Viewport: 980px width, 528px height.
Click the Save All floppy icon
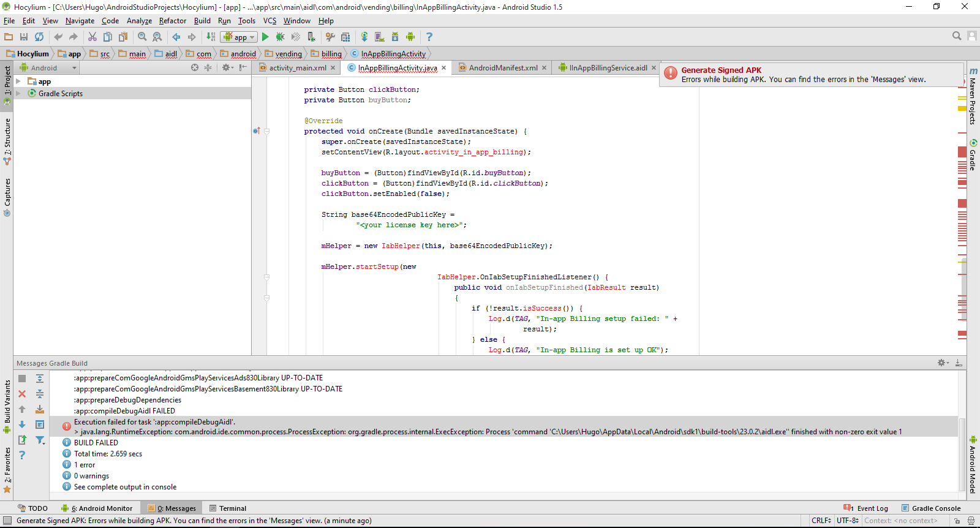(24, 37)
